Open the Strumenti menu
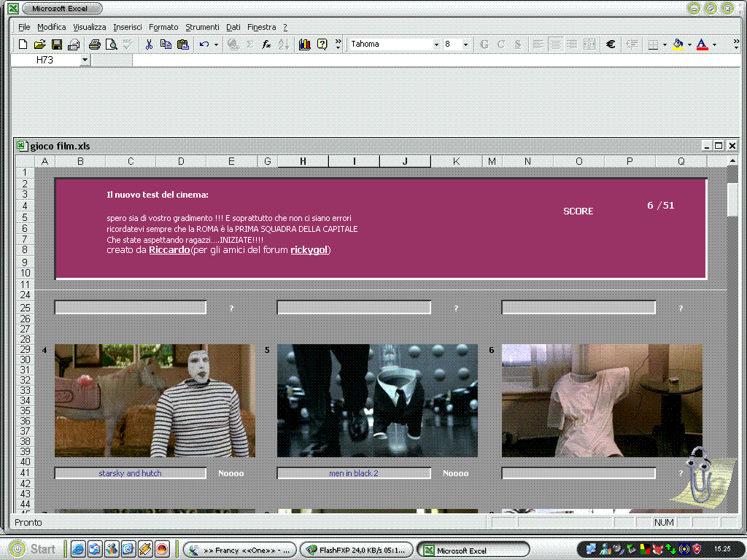Viewport: 747px width, 560px height. click(x=203, y=27)
